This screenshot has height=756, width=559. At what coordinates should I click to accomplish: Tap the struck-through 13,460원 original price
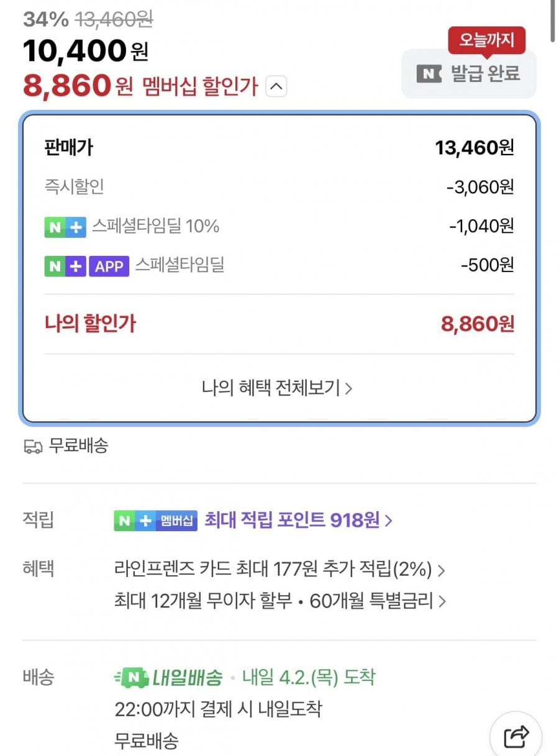pyautogui.click(x=114, y=20)
